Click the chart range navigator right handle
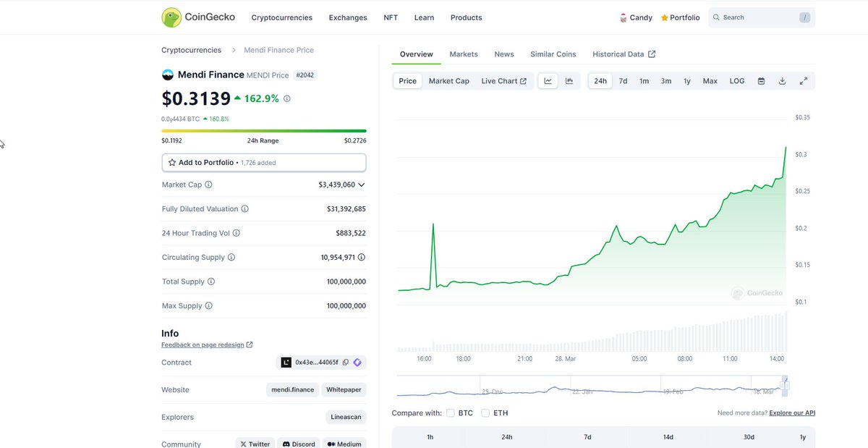868x448 pixels. pyautogui.click(x=788, y=385)
